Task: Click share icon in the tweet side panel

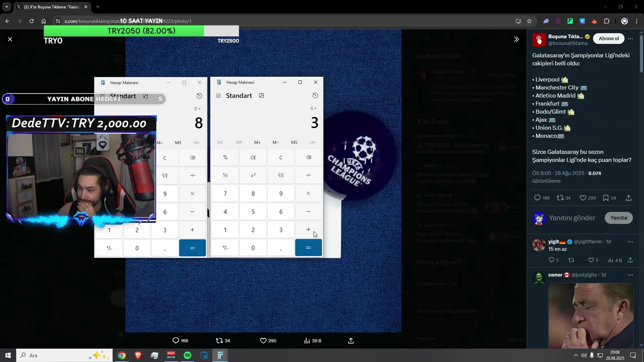Action: click(628, 198)
